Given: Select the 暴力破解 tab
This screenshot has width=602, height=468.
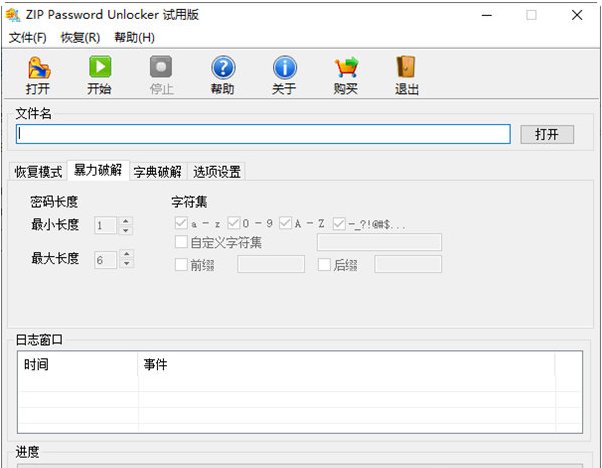Looking at the screenshot, I should coord(98,170).
